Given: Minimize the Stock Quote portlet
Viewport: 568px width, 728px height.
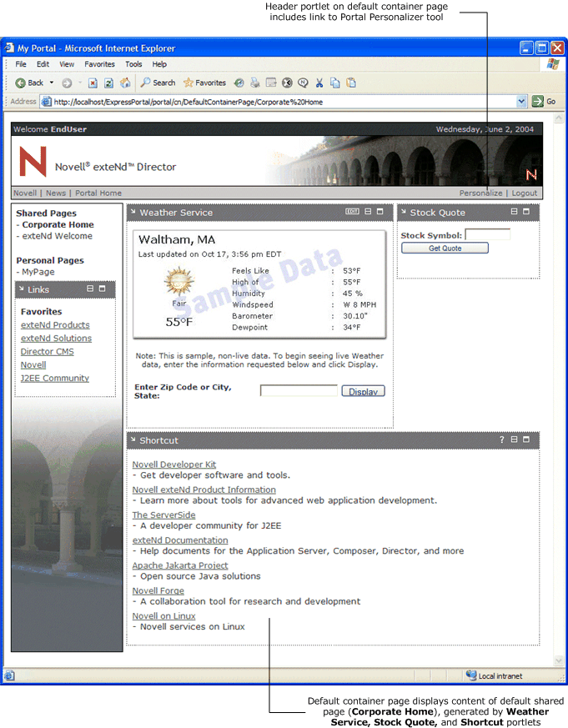Looking at the screenshot, I should (514, 211).
